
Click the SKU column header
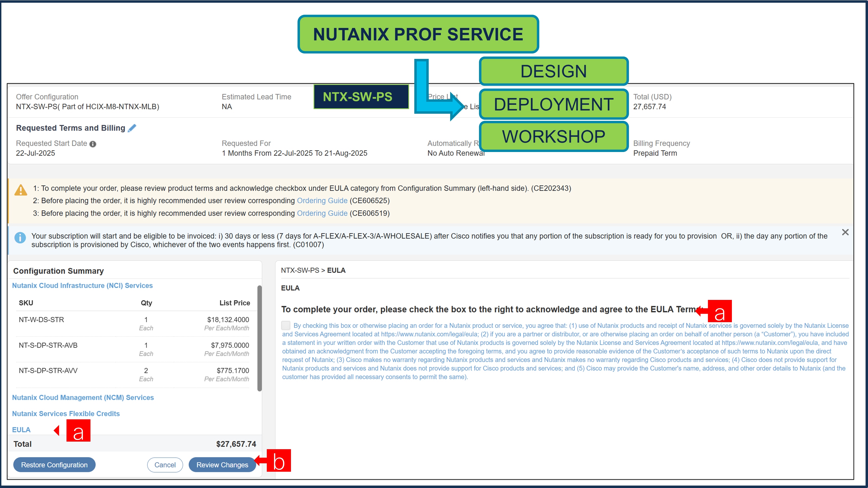click(26, 303)
